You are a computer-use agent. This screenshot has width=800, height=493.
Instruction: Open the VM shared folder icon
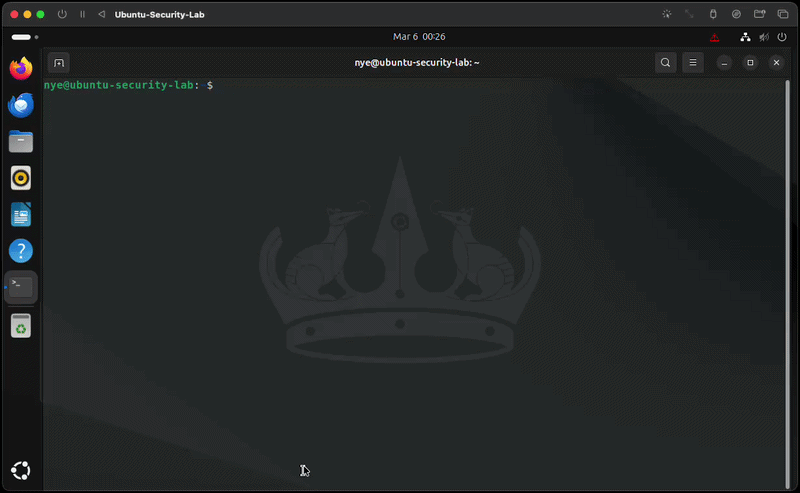click(x=759, y=15)
